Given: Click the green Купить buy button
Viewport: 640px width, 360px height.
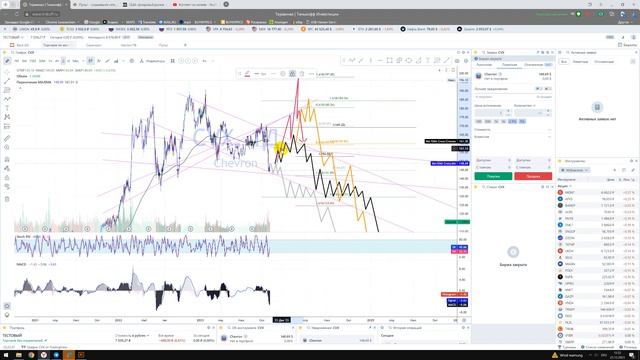Looking at the screenshot, I should [493, 176].
